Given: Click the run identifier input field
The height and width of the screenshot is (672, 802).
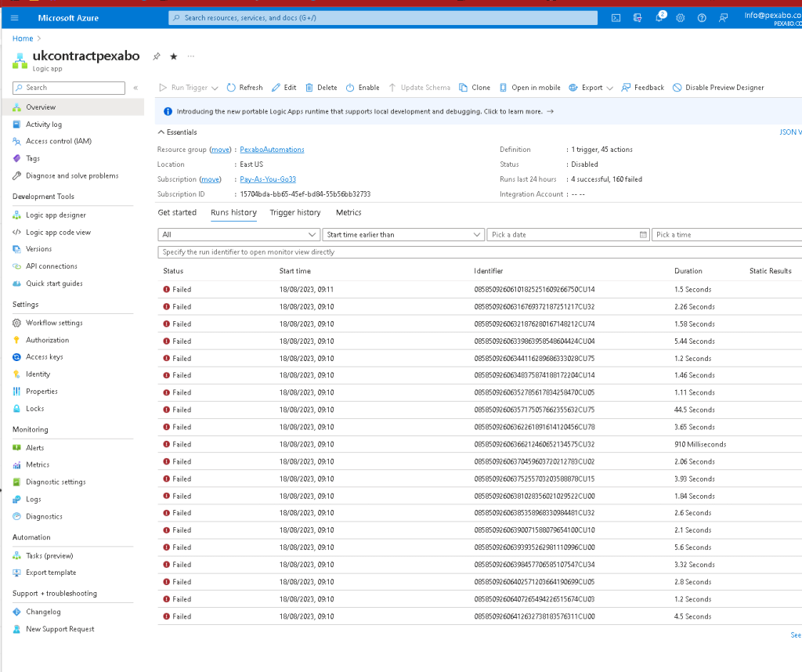Looking at the screenshot, I should click(480, 252).
